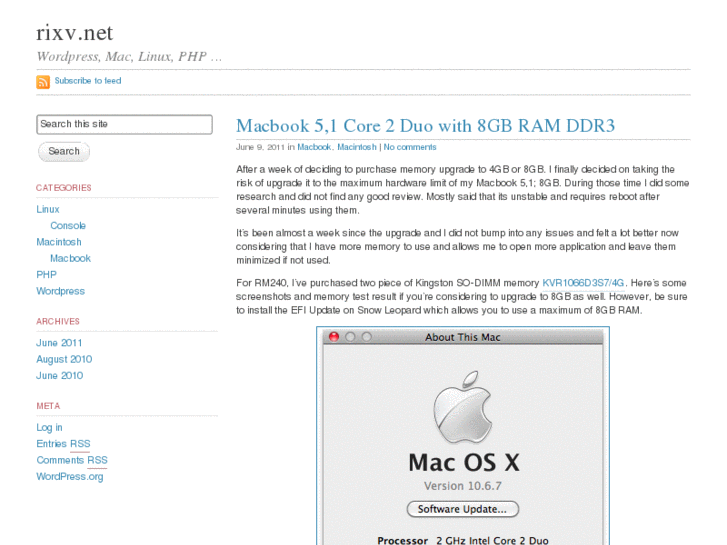Click the Mac OS X heading text
Viewport: 727px width, 545px height.
pos(464,462)
